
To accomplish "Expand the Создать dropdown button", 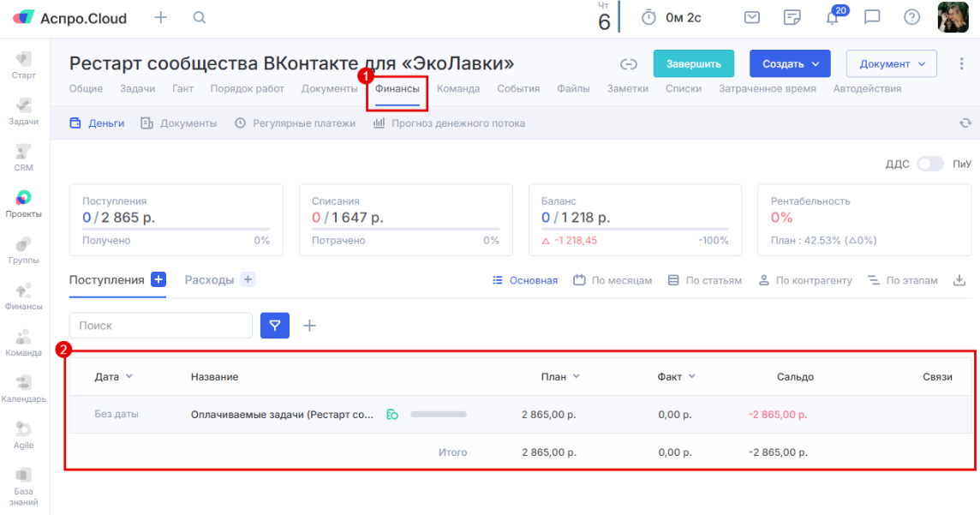I will [791, 63].
